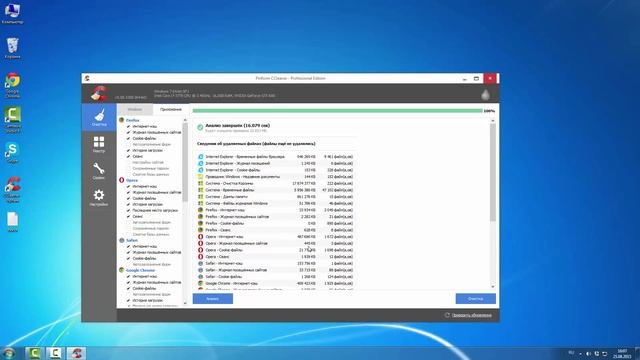This screenshot has height=360, width=640.
Task: Open the Recycle Bin desktop icon
Action: tap(12, 48)
